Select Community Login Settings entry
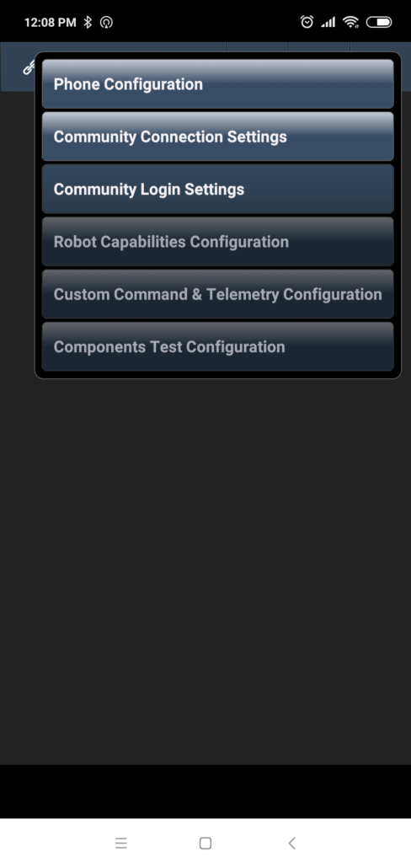 tap(217, 190)
